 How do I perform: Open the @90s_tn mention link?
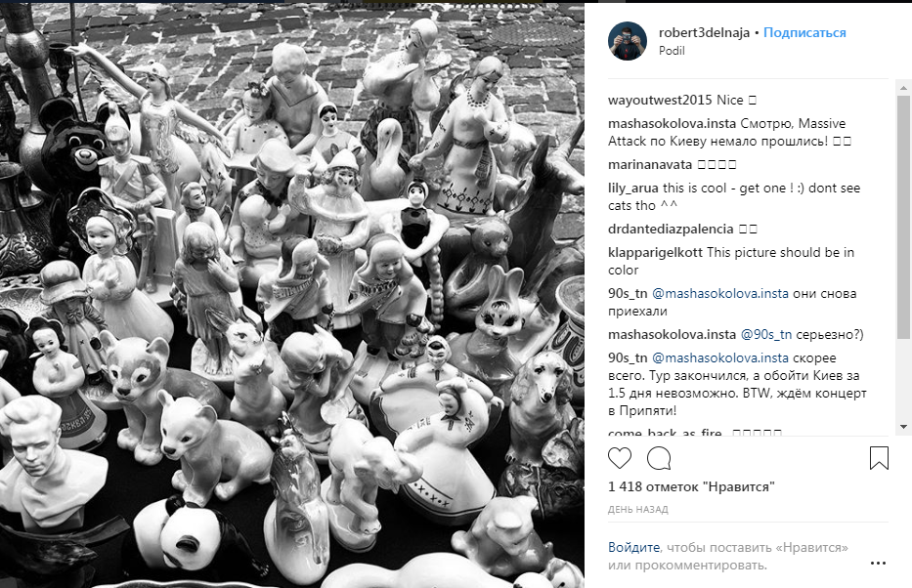(x=766, y=335)
